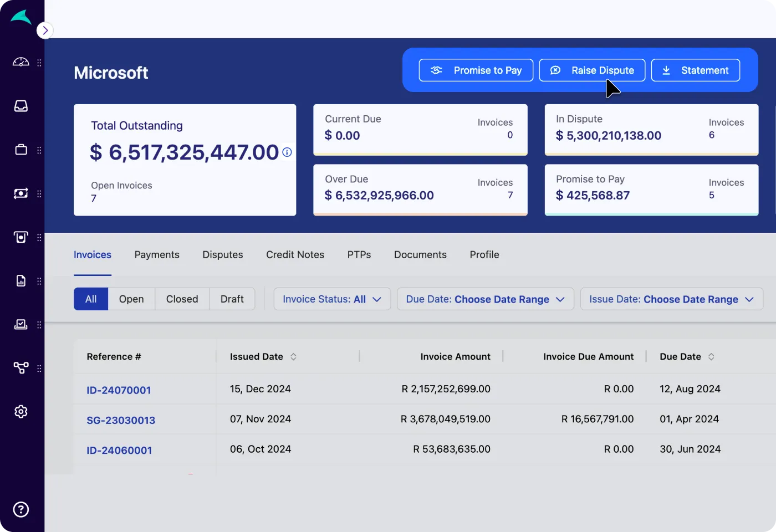The image size is (776, 532).
Task: Click drag dots beside the workflow icon
Action: point(39,369)
